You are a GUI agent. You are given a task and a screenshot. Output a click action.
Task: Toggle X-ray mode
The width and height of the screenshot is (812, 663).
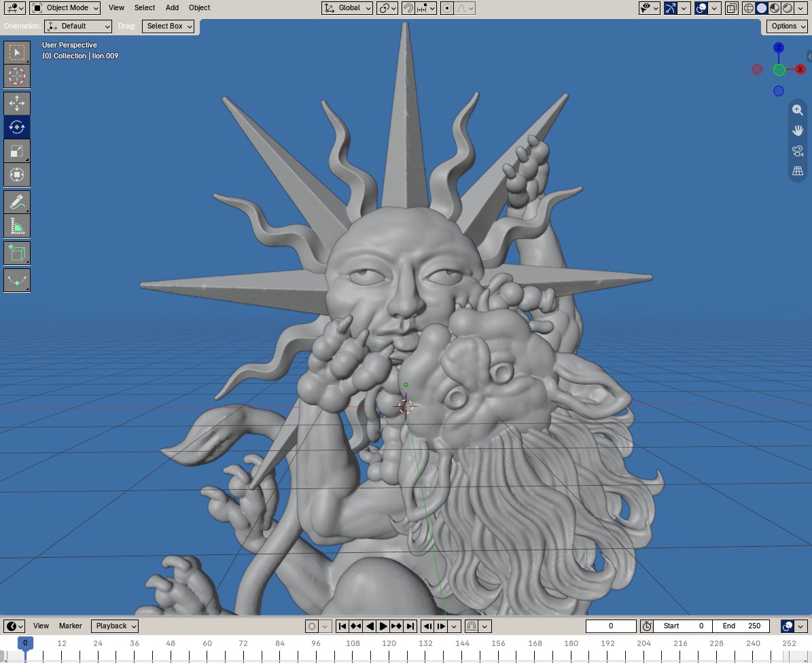coord(732,7)
